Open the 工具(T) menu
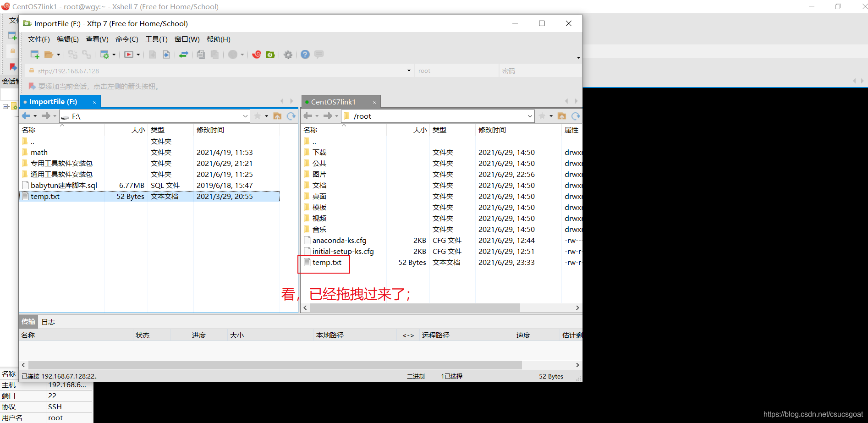Image resolution: width=868 pixels, height=423 pixels. pyautogui.click(x=156, y=39)
